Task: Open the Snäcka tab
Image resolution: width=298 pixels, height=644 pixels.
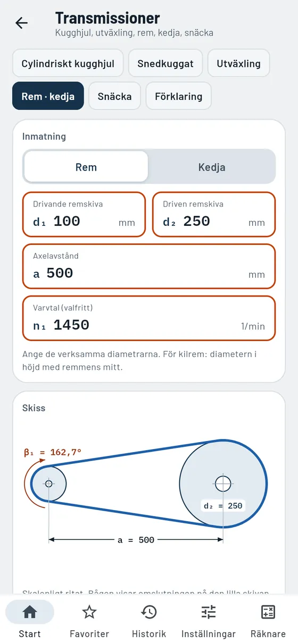Action: (x=114, y=96)
